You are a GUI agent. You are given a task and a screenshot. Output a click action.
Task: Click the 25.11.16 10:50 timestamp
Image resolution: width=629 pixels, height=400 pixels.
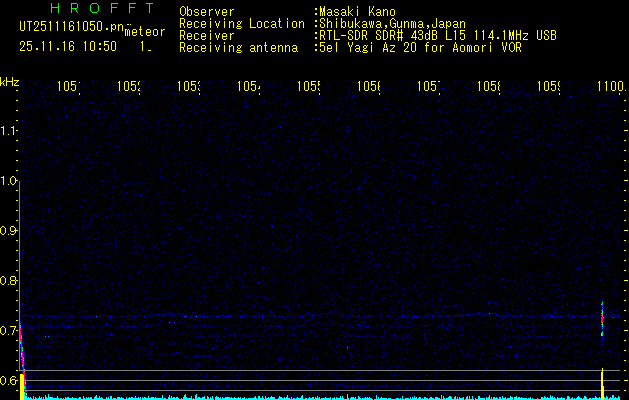[x=68, y=46]
